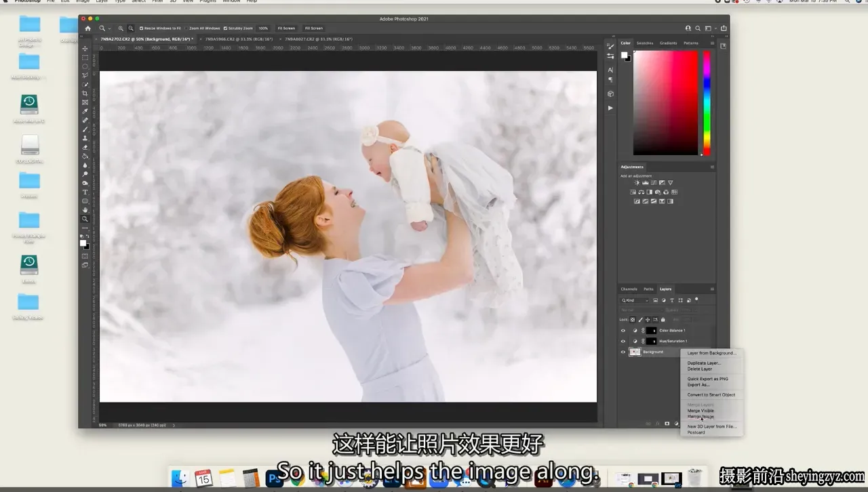The width and height of the screenshot is (868, 492).
Task: Select the Eyedropper tool
Action: pyautogui.click(x=85, y=111)
